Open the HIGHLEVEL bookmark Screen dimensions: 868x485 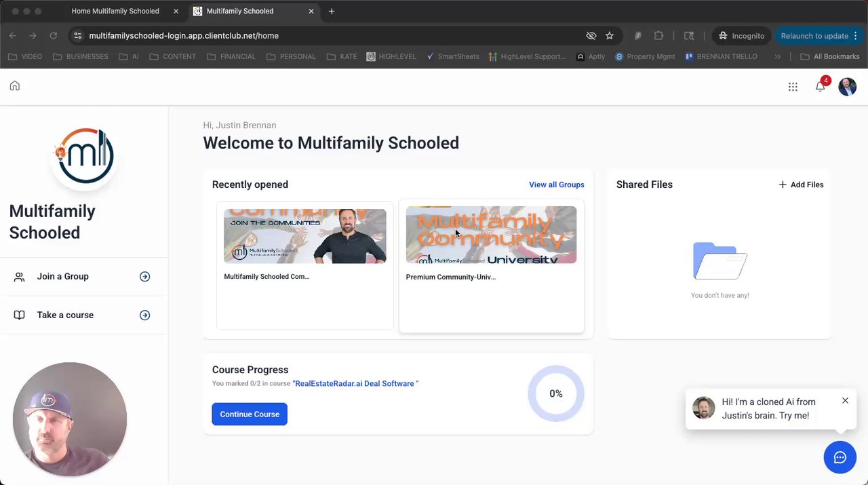(391, 56)
